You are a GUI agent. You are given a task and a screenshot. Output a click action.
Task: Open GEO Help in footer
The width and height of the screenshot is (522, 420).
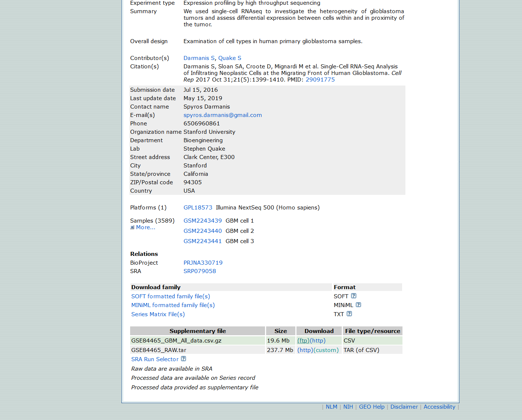(x=371, y=407)
